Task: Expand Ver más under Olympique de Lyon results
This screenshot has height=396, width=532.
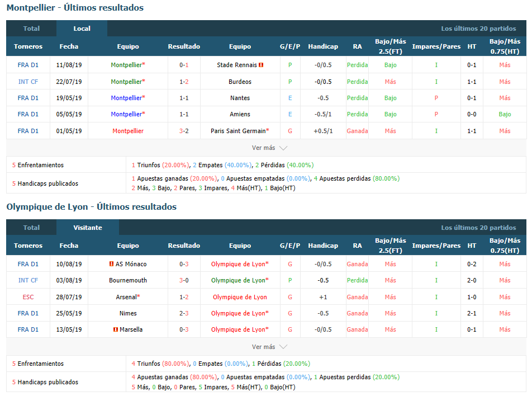Action: 269,347
